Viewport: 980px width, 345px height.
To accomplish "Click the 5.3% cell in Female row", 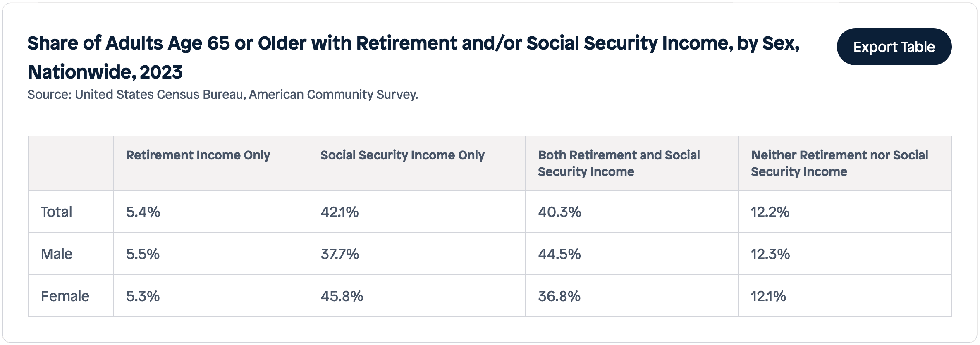I will tap(143, 296).
